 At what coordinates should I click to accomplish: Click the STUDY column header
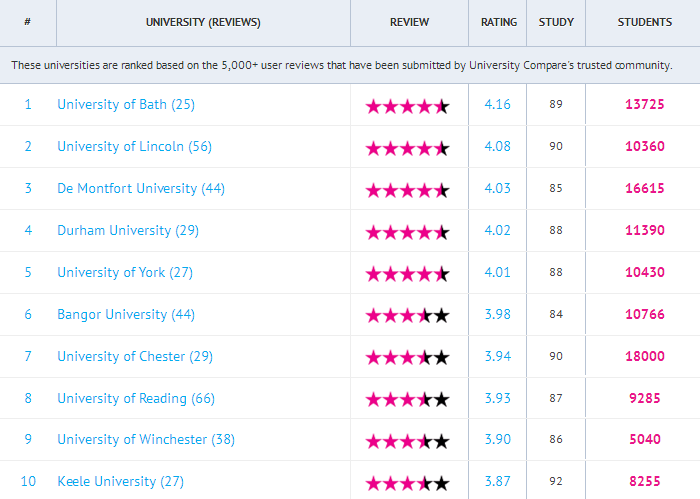pyautogui.click(x=556, y=22)
